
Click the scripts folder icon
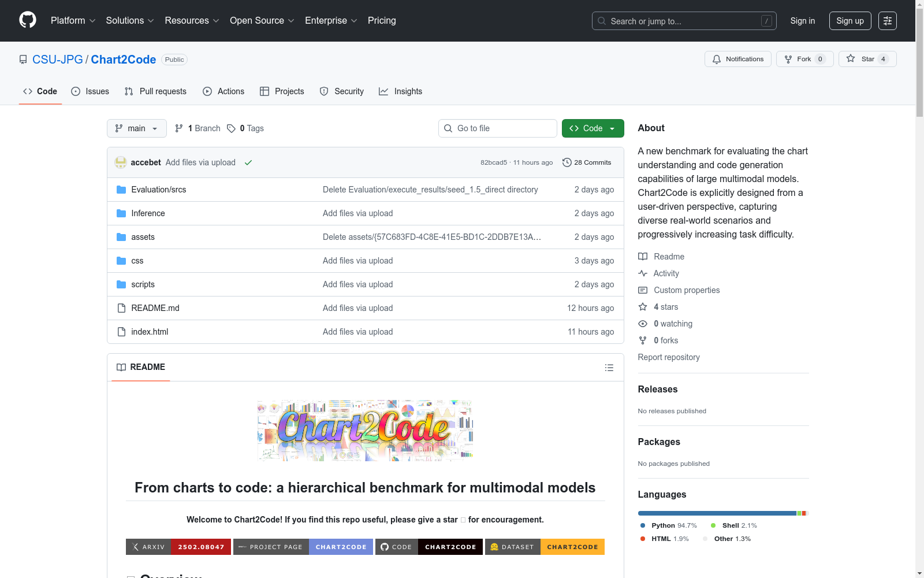click(x=121, y=284)
